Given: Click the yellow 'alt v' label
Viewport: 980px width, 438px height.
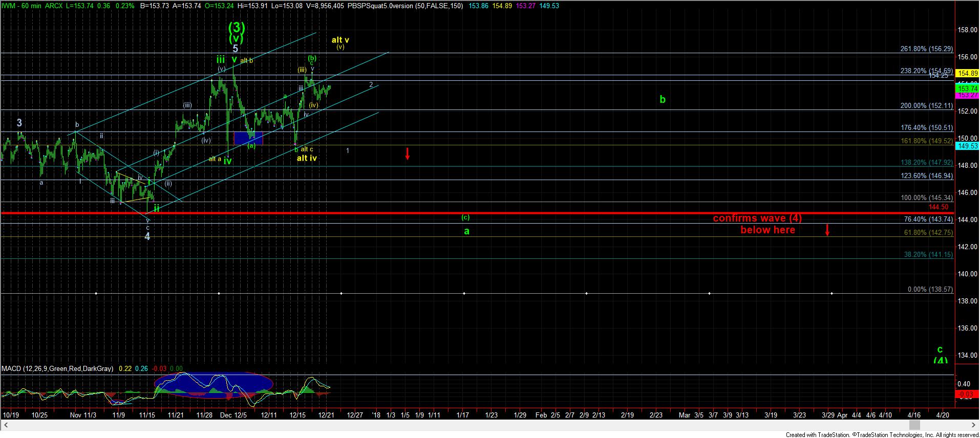Looking at the screenshot, I should (x=340, y=40).
